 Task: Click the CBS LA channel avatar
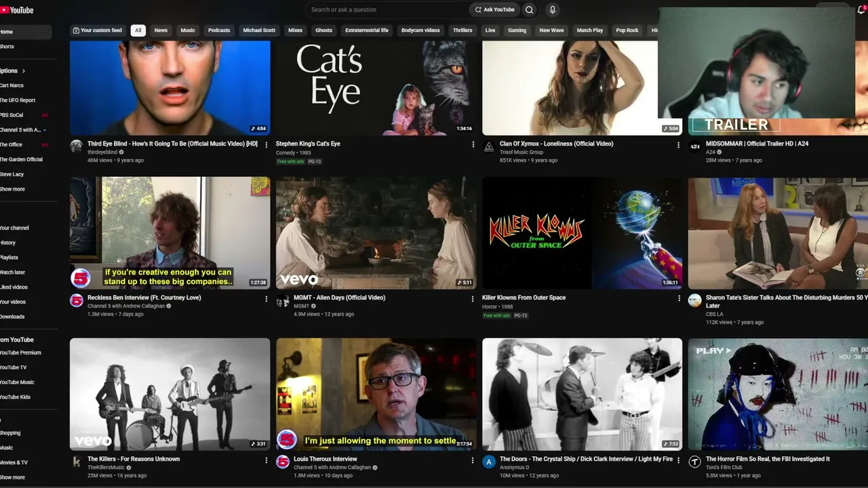pyautogui.click(x=694, y=300)
